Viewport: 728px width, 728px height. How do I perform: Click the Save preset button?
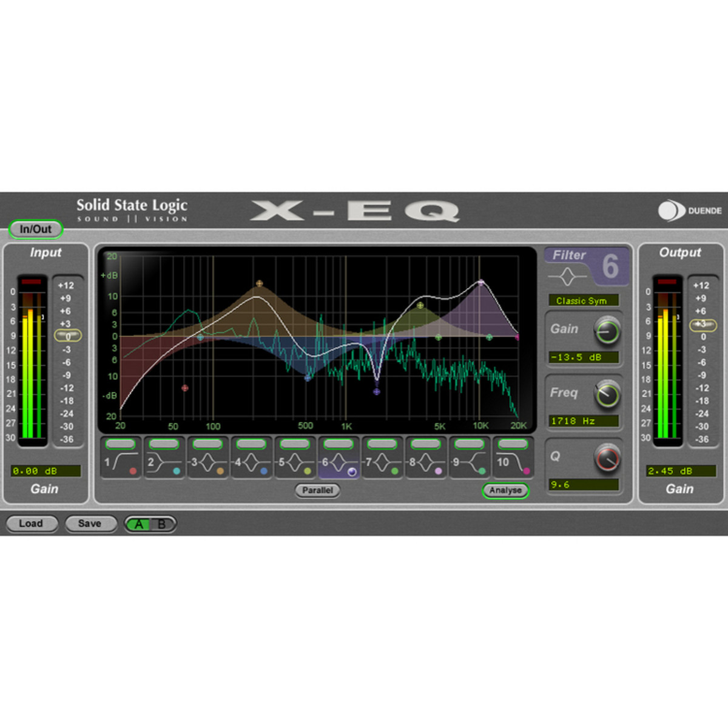point(90,524)
